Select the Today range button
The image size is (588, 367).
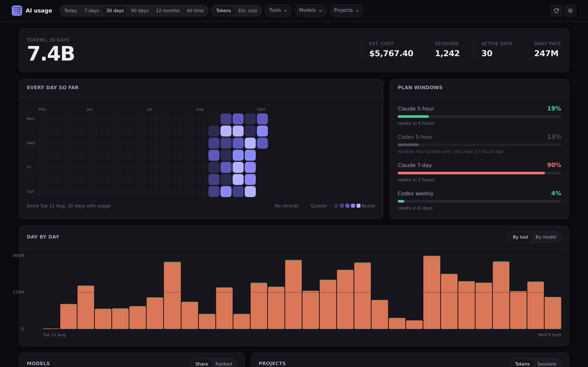pos(70,11)
